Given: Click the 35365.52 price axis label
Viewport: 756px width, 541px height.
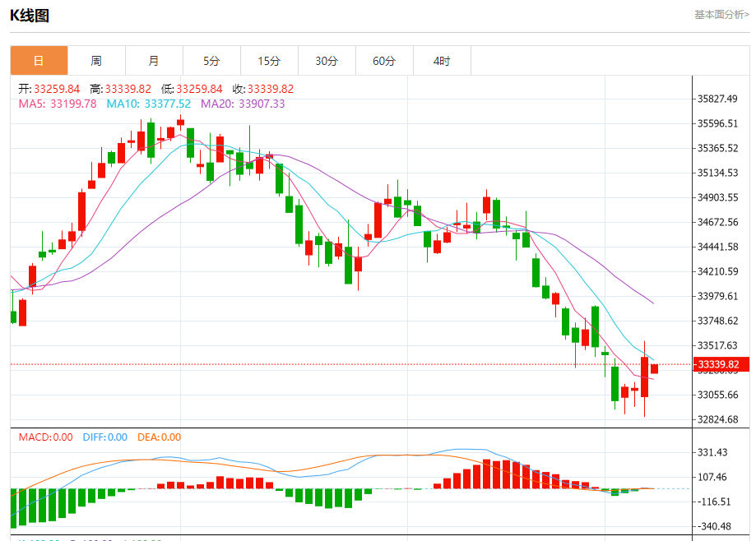Looking at the screenshot, I should [x=718, y=148].
